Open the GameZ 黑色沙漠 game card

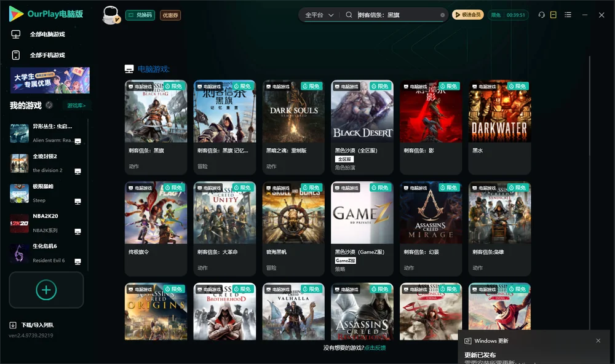pyautogui.click(x=362, y=229)
